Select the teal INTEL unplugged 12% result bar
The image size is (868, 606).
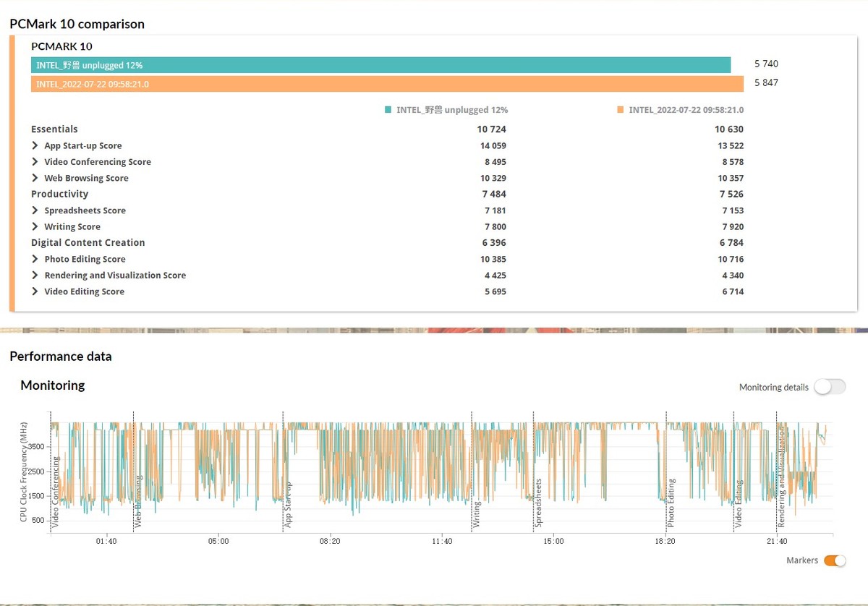tap(381, 65)
